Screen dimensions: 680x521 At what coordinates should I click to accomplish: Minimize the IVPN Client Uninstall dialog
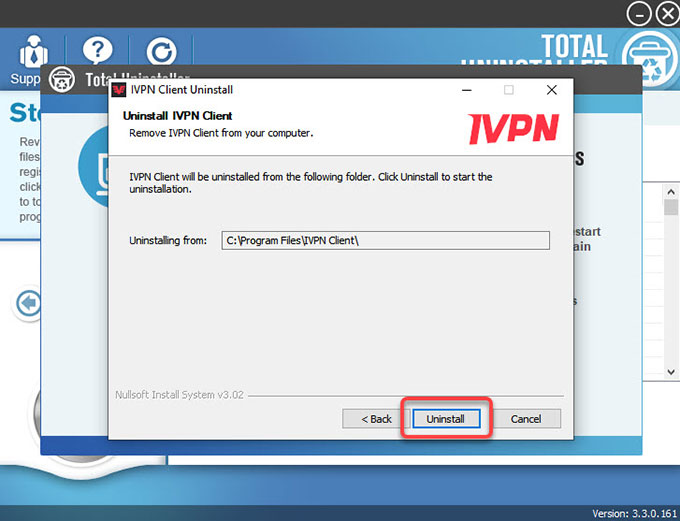(467, 90)
